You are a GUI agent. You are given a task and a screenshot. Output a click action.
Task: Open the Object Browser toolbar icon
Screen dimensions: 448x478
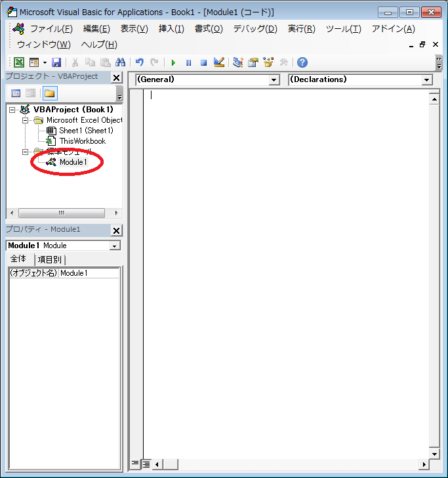[268, 62]
